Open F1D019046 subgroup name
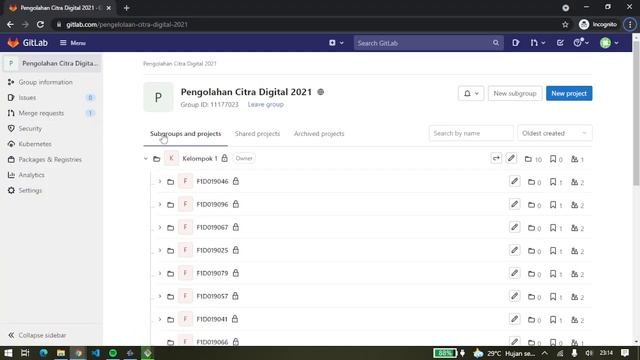640x360 pixels. [x=212, y=181]
